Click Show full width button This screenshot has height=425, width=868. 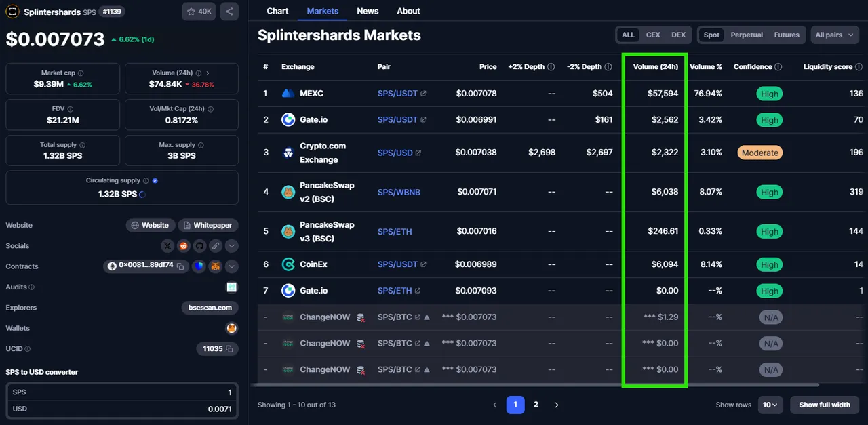pos(825,405)
